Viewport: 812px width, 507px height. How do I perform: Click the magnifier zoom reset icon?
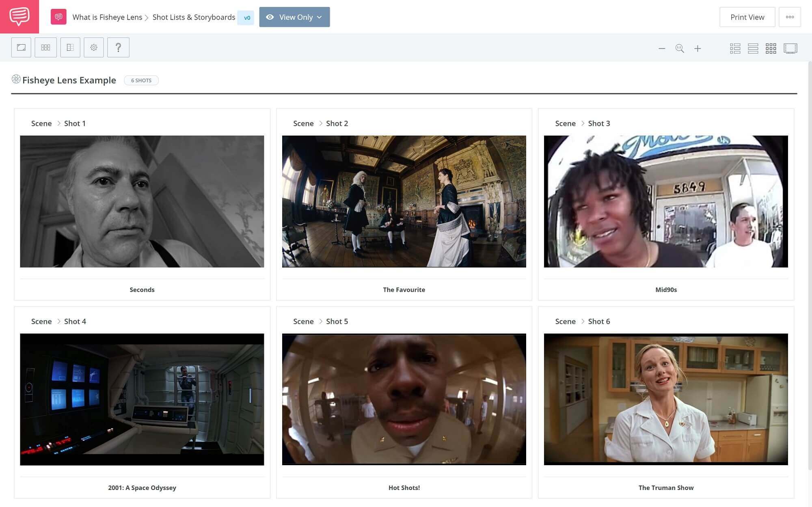click(680, 49)
